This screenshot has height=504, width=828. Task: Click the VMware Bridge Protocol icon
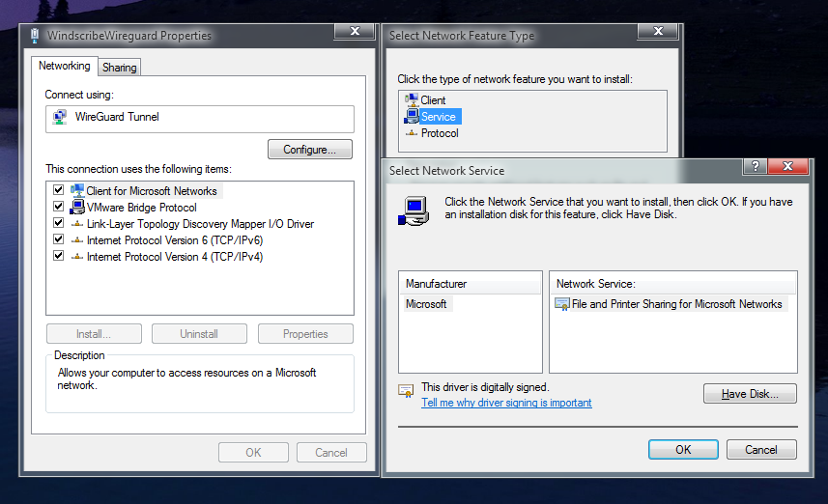tap(77, 207)
